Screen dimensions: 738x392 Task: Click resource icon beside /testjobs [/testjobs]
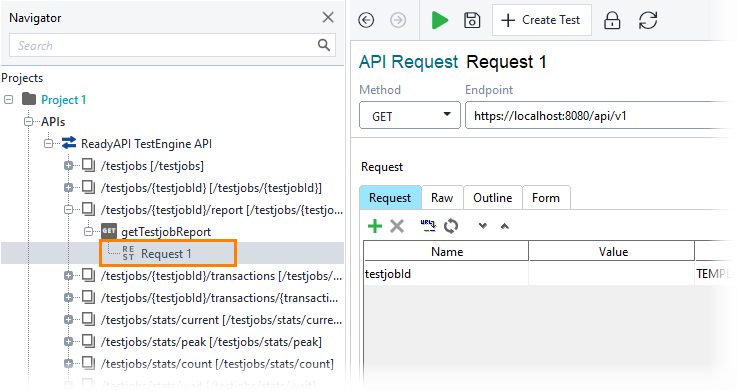pyautogui.click(x=88, y=165)
